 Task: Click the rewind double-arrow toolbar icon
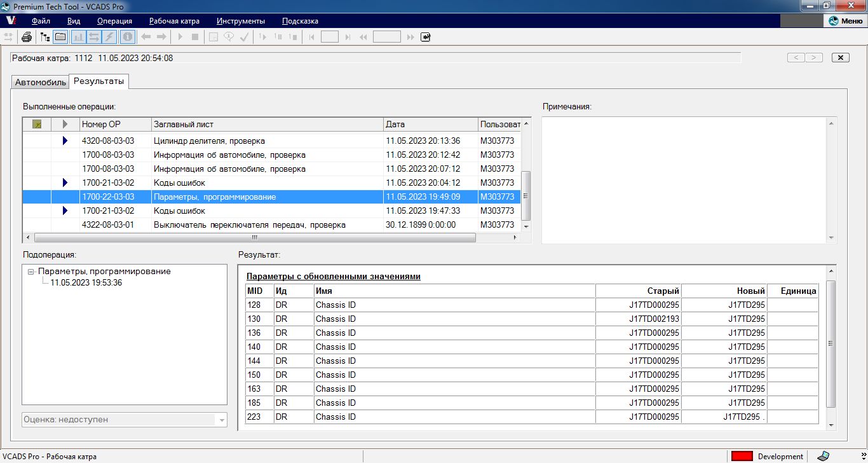point(363,37)
